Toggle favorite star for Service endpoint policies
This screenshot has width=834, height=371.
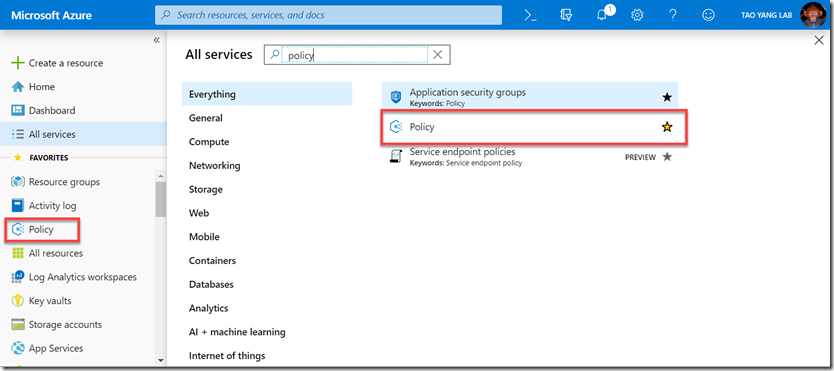(x=667, y=157)
